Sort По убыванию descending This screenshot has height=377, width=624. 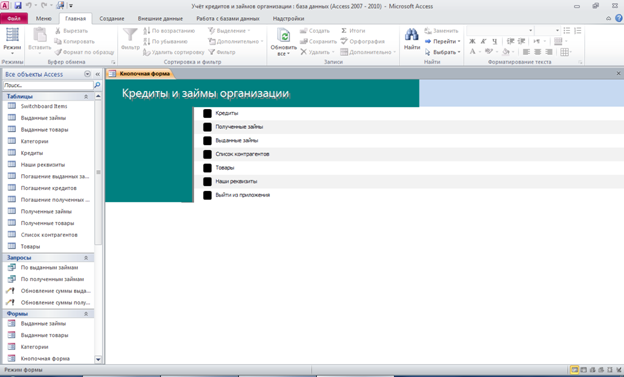tap(165, 41)
